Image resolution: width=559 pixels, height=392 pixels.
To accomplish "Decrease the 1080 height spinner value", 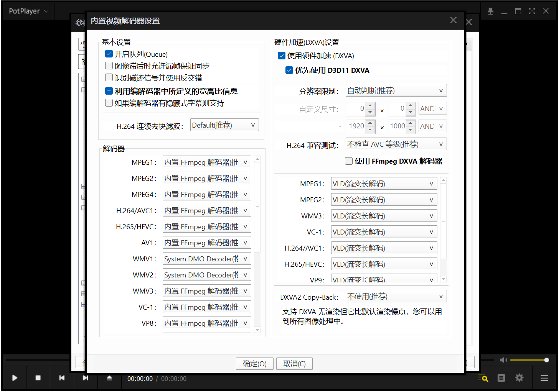I will [x=411, y=130].
